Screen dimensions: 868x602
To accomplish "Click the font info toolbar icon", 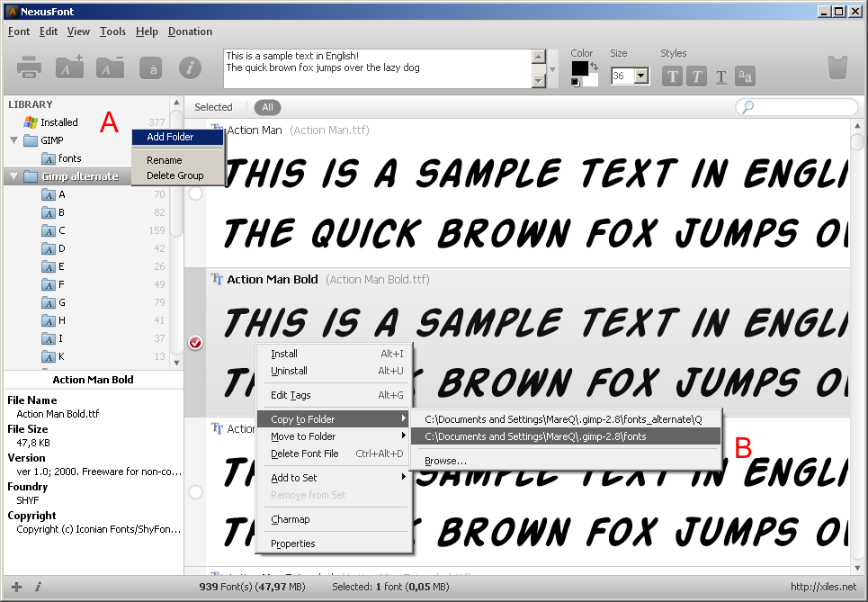I will 190,67.
